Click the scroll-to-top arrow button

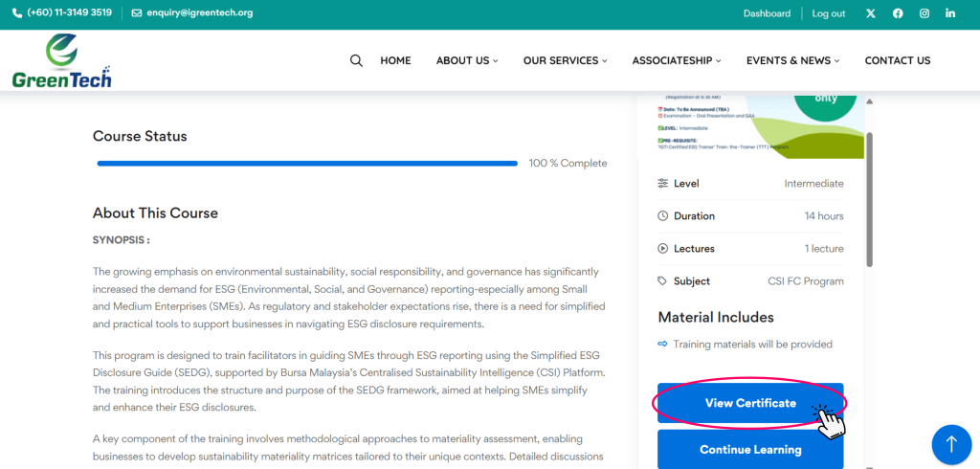click(950, 444)
